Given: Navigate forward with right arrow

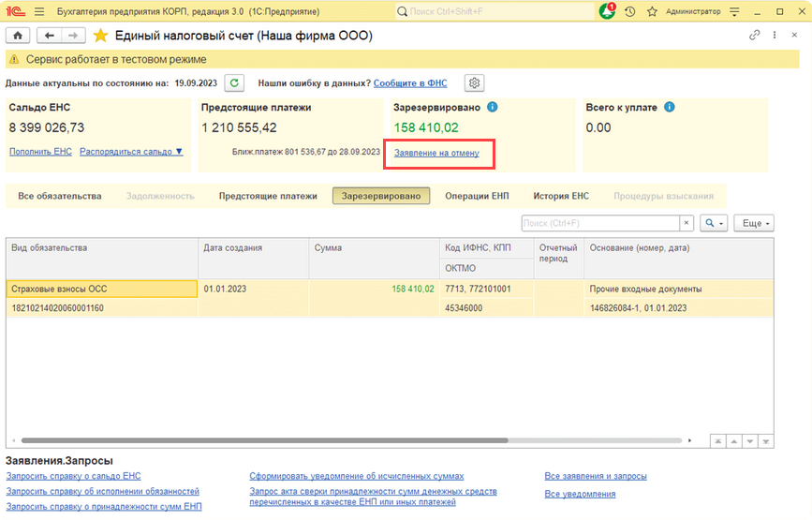Looking at the screenshot, I should pos(73,36).
